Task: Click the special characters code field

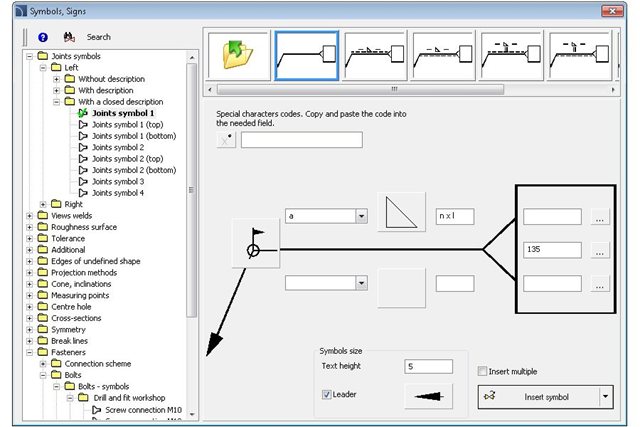Action: tap(302, 140)
